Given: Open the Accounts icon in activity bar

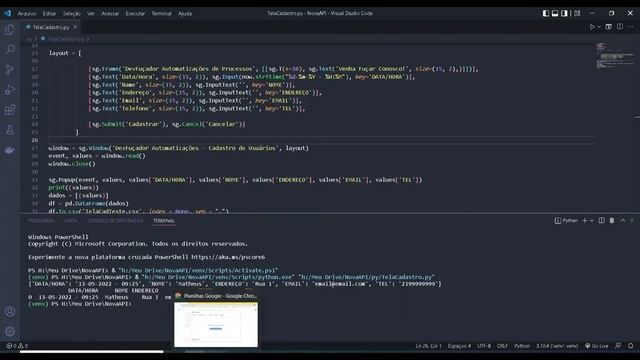Looking at the screenshot, I should click(10, 311).
